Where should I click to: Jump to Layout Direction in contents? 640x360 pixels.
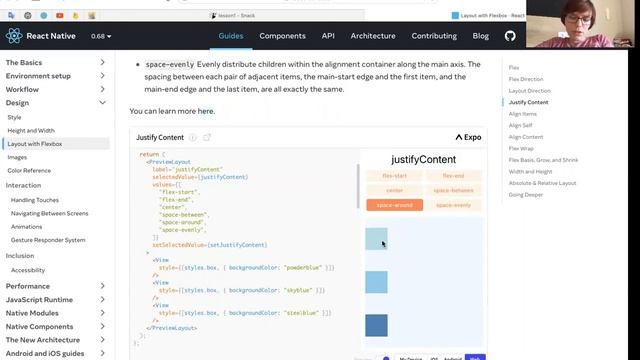[x=529, y=91]
